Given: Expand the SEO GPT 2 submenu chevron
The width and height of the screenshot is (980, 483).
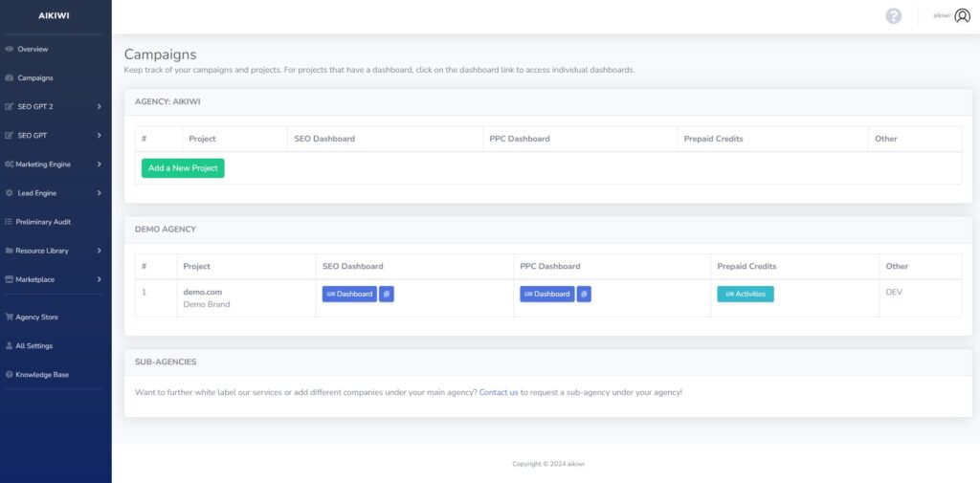Looking at the screenshot, I should [100, 107].
